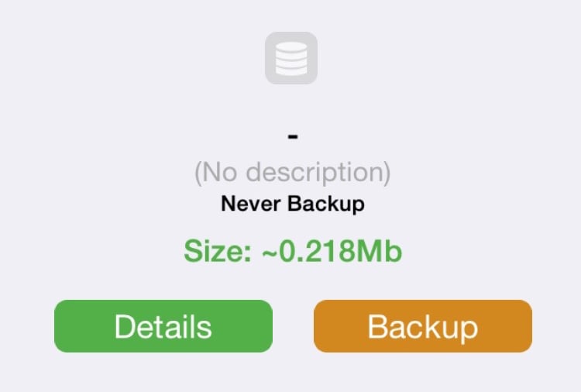Tap the 'Never Backup' status label
Viewport: 581px width, 392px height.
(293, 205)
